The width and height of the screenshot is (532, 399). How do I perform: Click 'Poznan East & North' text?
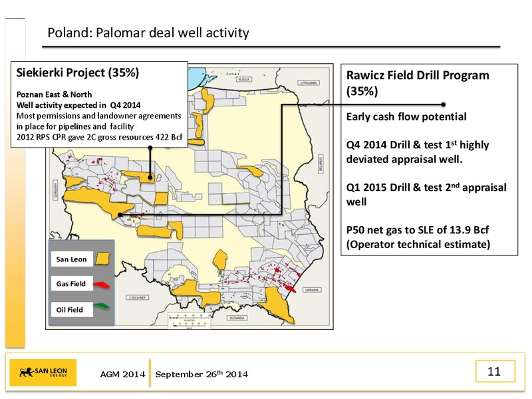point(55,94)
